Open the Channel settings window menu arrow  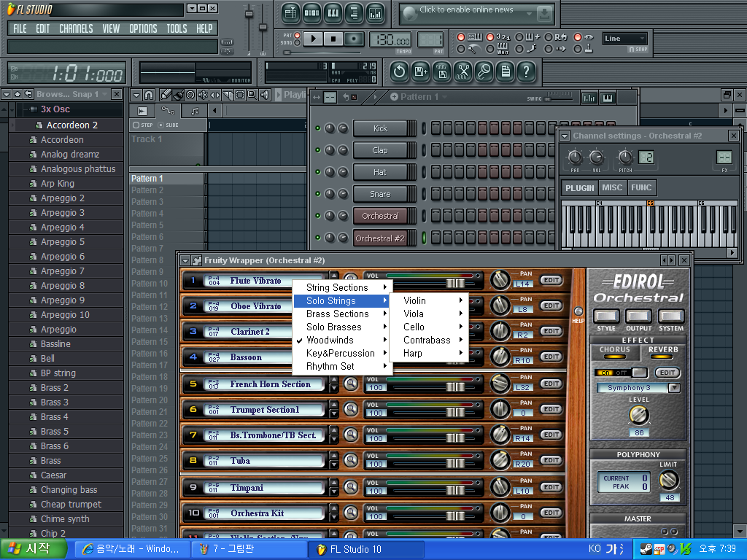point(565,136)
